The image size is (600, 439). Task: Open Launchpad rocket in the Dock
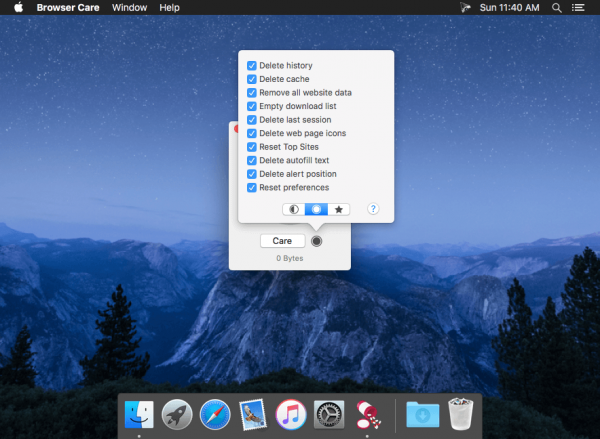pyautogui.click(x=177, y=415)
